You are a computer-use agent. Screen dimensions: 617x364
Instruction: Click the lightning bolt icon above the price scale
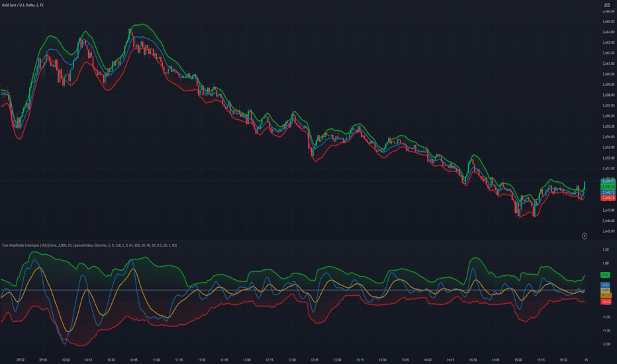tap(585, 236)
